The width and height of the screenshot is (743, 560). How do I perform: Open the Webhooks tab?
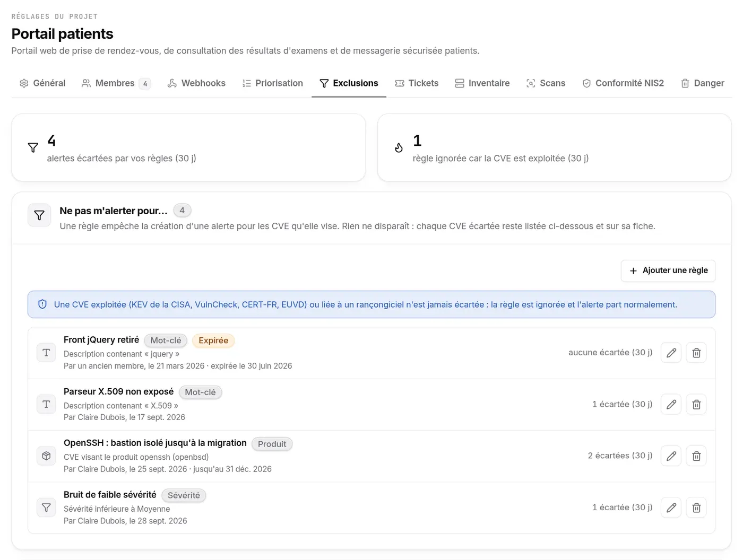click(196, 83)
